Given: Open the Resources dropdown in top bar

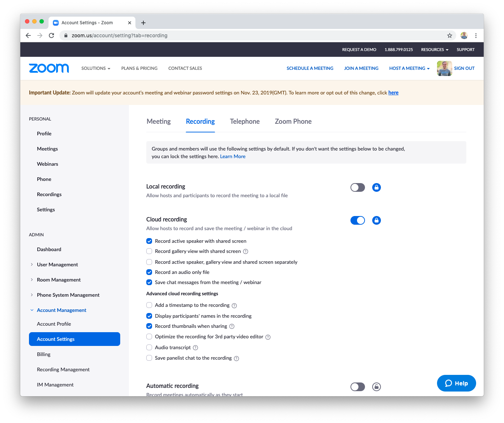Looking at the screenshot, I should 434,50.
